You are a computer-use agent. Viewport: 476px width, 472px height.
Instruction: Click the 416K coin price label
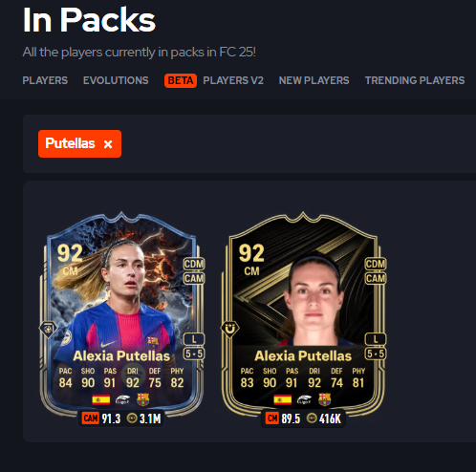324,418
